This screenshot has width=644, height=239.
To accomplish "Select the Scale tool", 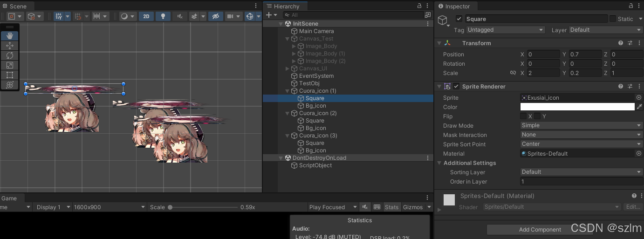I will [x=10, y=65].
